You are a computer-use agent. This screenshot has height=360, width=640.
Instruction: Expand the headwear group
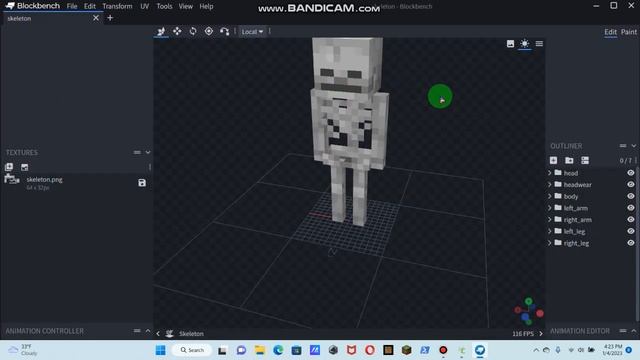pos(550,184)
